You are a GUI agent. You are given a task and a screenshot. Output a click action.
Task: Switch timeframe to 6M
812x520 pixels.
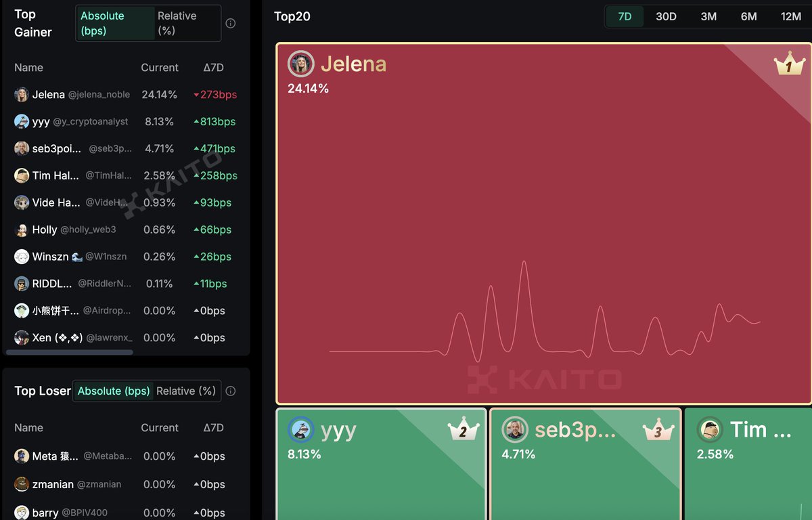[x=748, y=16]
